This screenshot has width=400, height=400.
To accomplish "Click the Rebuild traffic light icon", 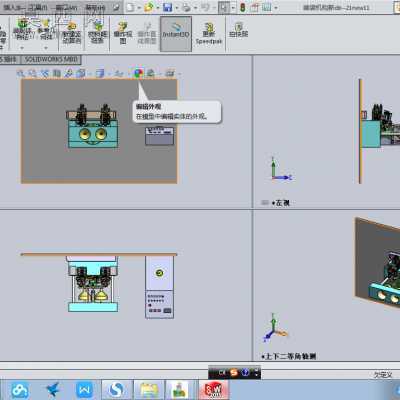I will pos(243,7).
